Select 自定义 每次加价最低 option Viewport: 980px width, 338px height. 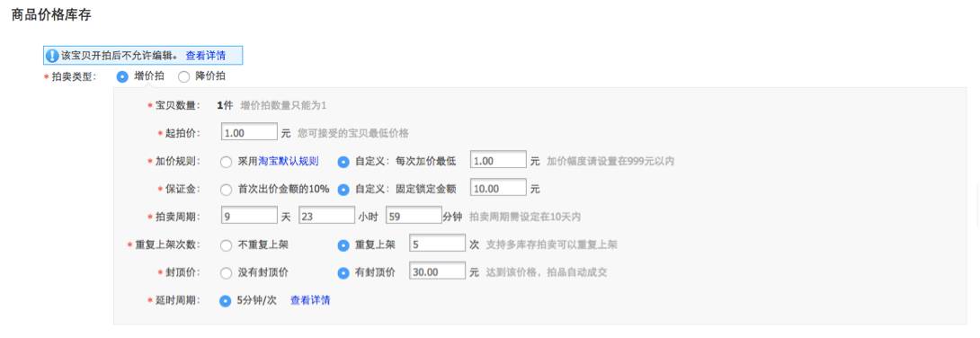coord(343,162)
